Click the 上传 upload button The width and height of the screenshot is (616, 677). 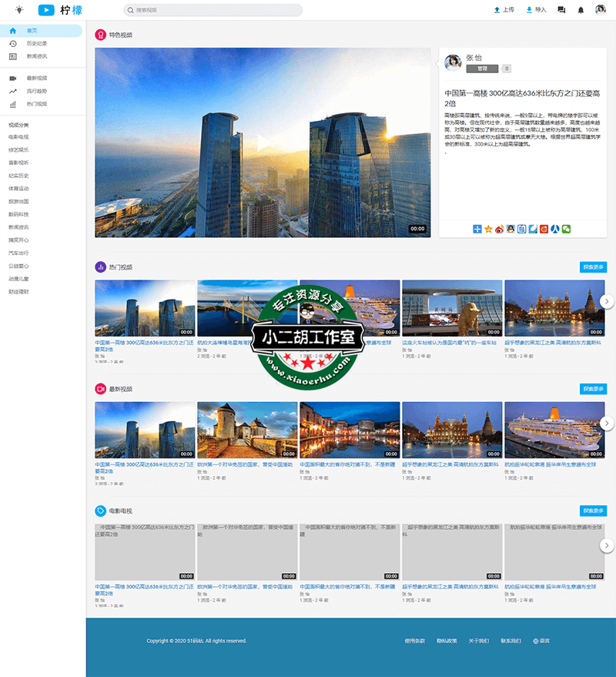[x=504, y=10]
